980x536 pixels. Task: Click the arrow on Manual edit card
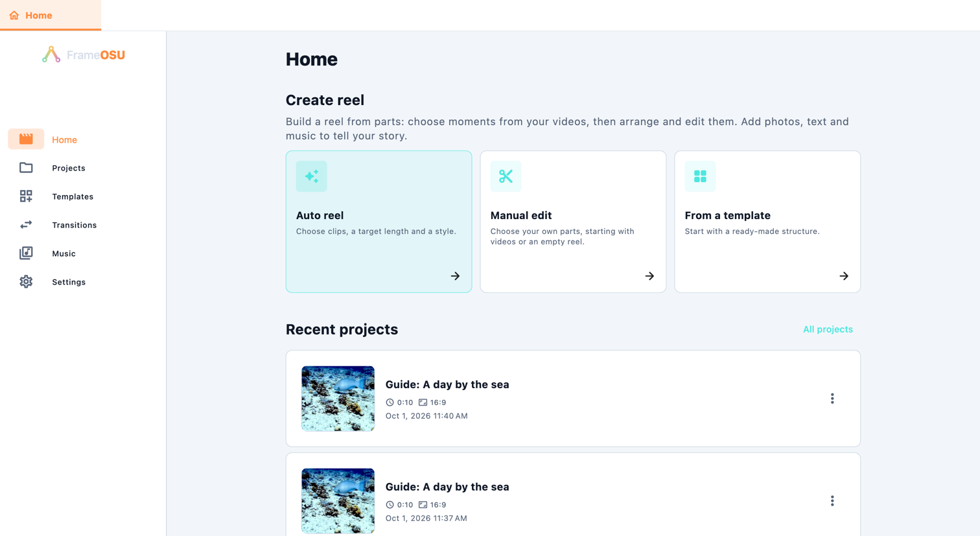coord(649,276)
